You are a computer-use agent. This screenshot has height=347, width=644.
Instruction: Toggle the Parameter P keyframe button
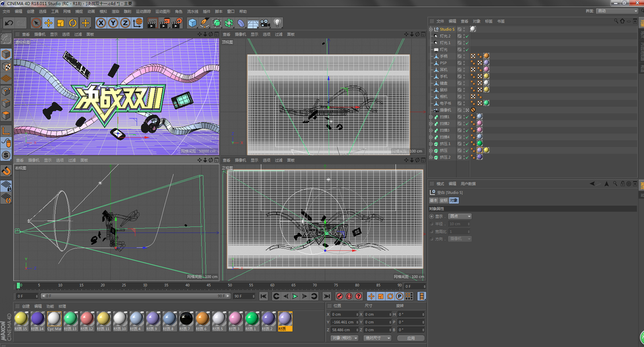tap(400, 296)
